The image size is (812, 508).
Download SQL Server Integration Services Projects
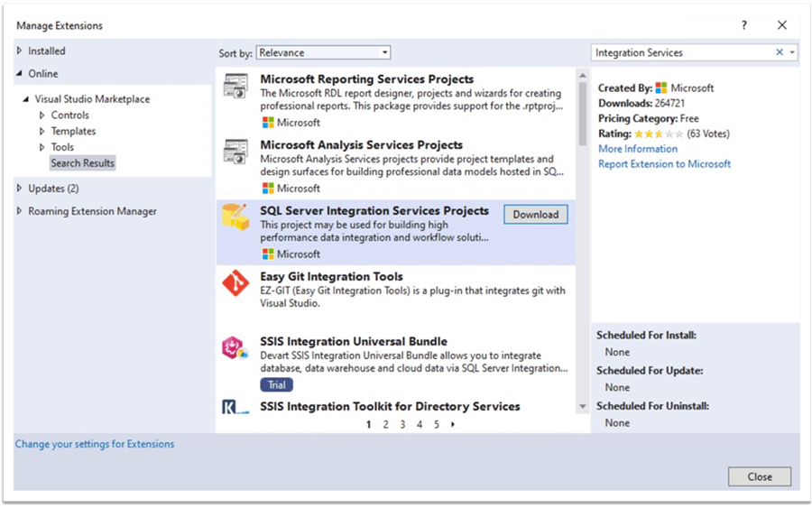point(535,215)
